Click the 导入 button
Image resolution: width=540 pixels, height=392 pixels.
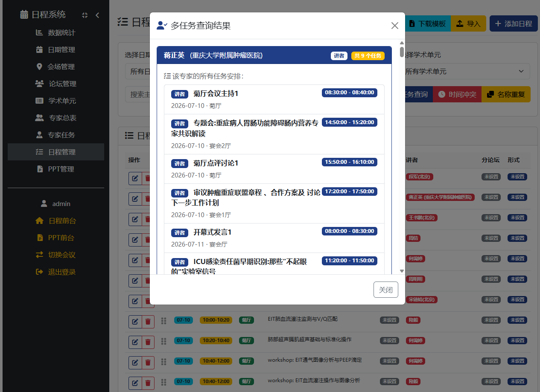click(468, 23)
